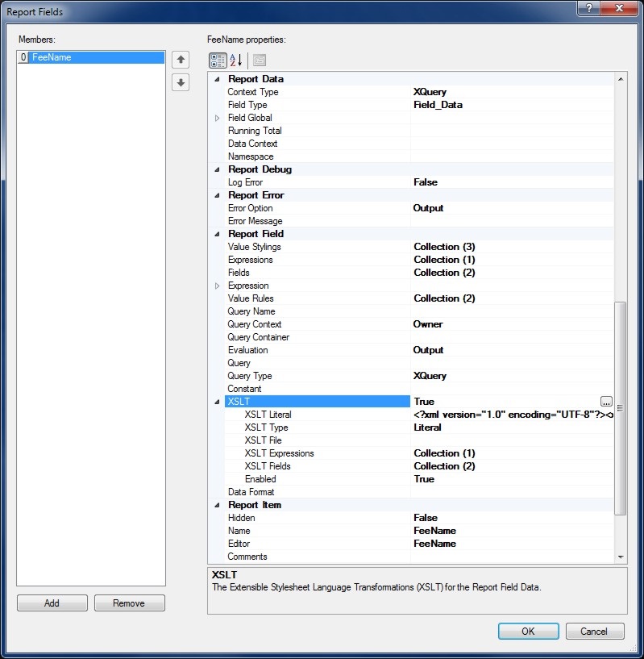Move FeeName member up
Viewport: 644px width, 659px height.
pos(181,60)
